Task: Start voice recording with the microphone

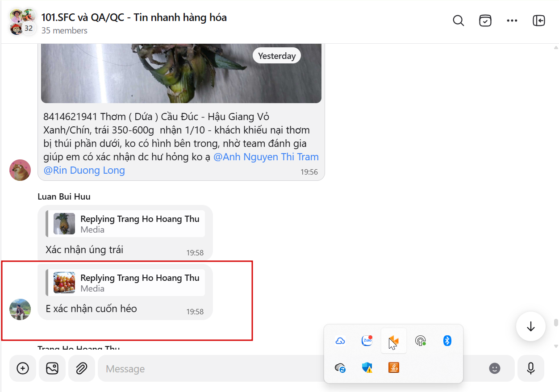Action: (530, 368)
